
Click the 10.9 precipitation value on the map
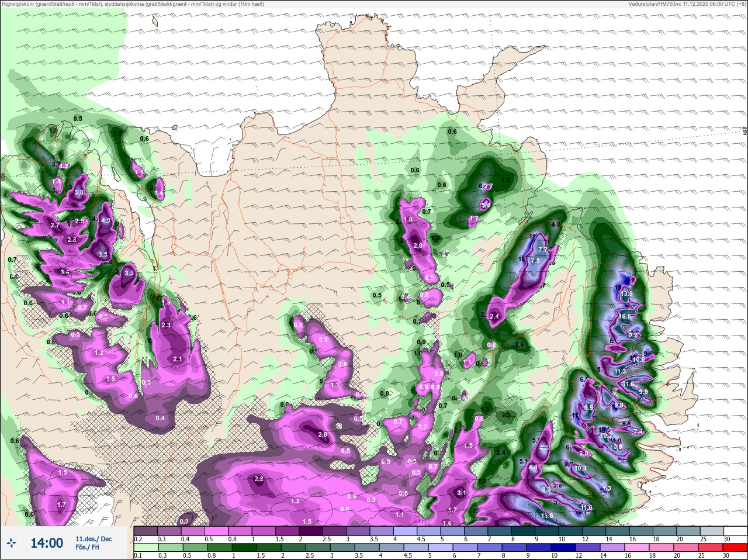pyautogui.click(x=639, y=359)
